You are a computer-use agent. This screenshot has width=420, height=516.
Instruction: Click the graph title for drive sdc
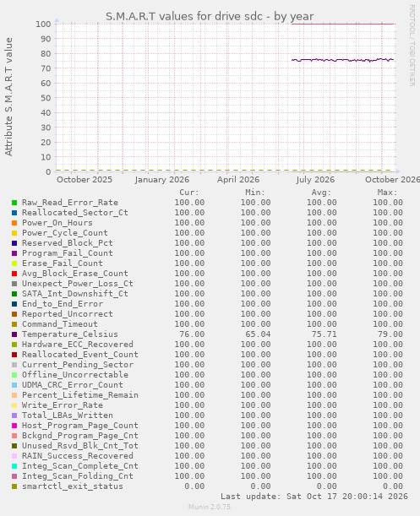[210, 16]
